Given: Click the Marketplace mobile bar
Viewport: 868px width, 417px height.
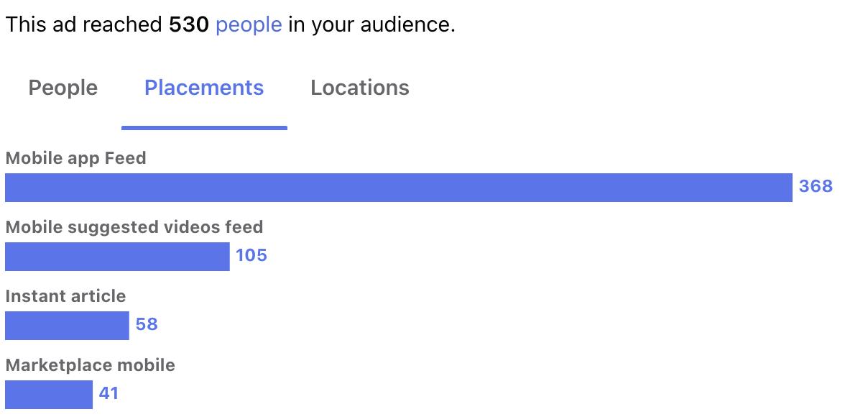Looking at the screenshot, I should pos(49,394).
